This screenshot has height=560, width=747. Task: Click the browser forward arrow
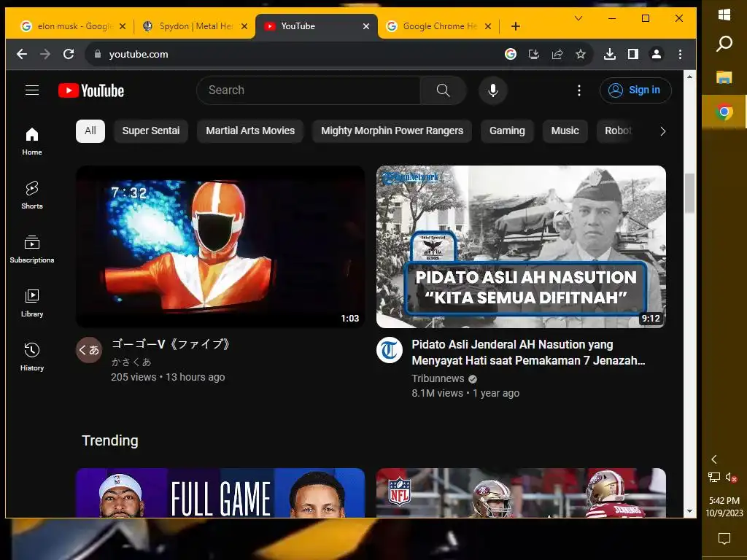(45, 54)
